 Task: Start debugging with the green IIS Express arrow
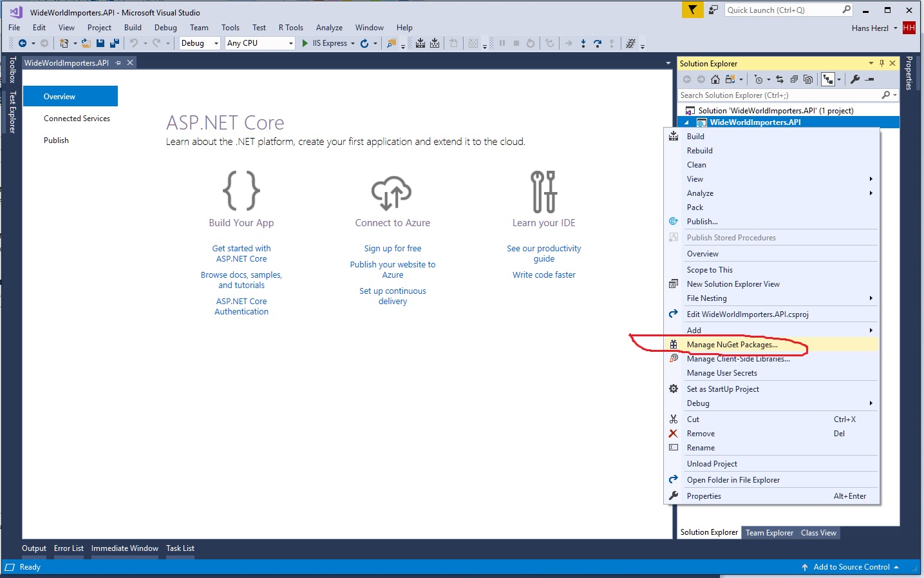305,43
